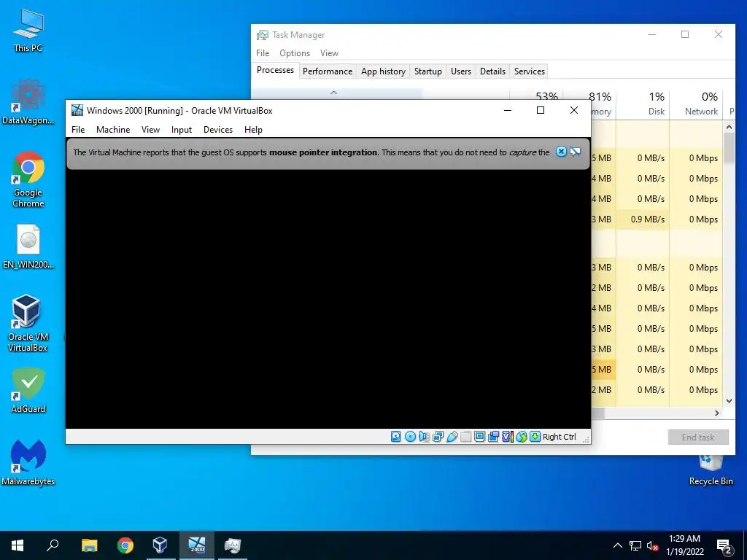The height and width of the screenshot is (560, 747).
Task: Click the network icon in system tray
Action: [635, 545]
